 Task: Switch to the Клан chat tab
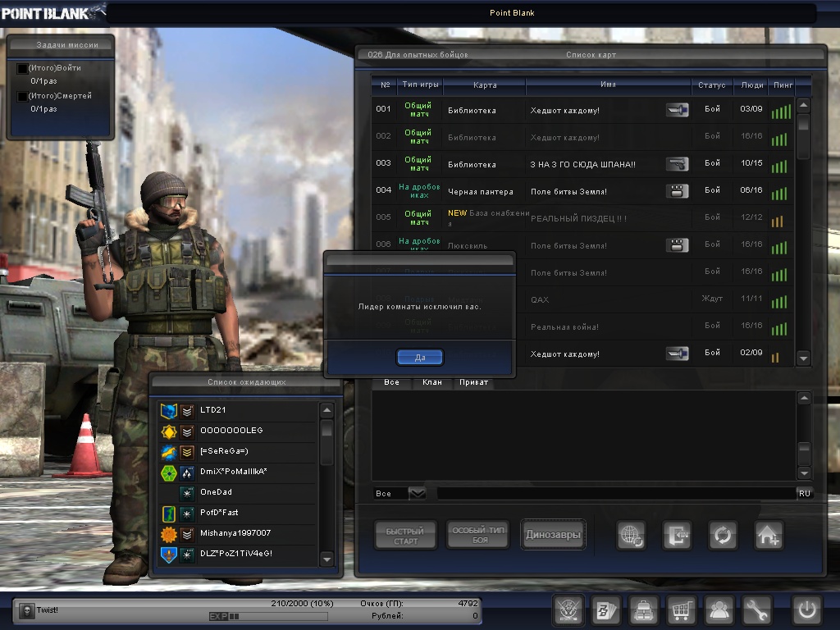[431, 382]
